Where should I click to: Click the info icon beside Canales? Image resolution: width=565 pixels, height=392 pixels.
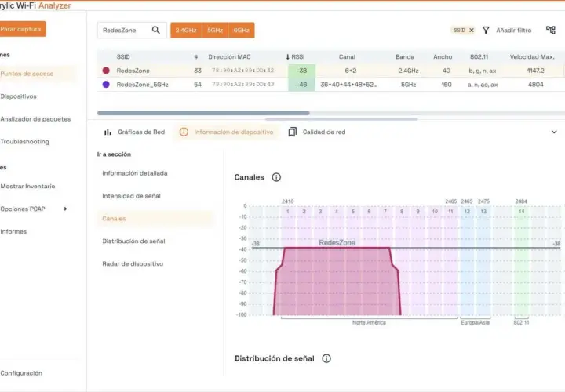[x=276, y=177]
